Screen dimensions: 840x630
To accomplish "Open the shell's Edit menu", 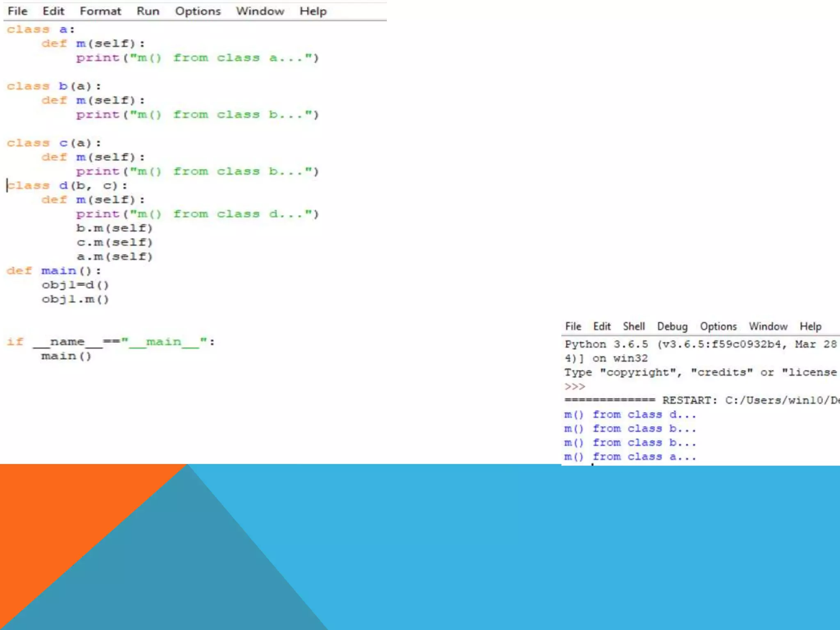I will [602, 326].
